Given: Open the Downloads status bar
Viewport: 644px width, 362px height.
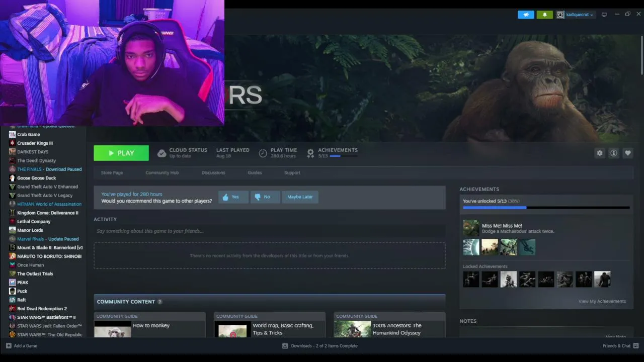Looking at the screenshot, I should (320, 346).
